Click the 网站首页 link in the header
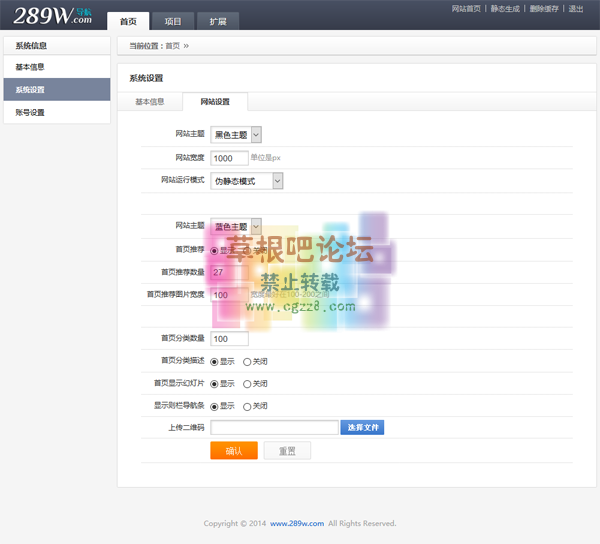Image resolution: width=600 pixels, height=544 pixels. (466, 9)
